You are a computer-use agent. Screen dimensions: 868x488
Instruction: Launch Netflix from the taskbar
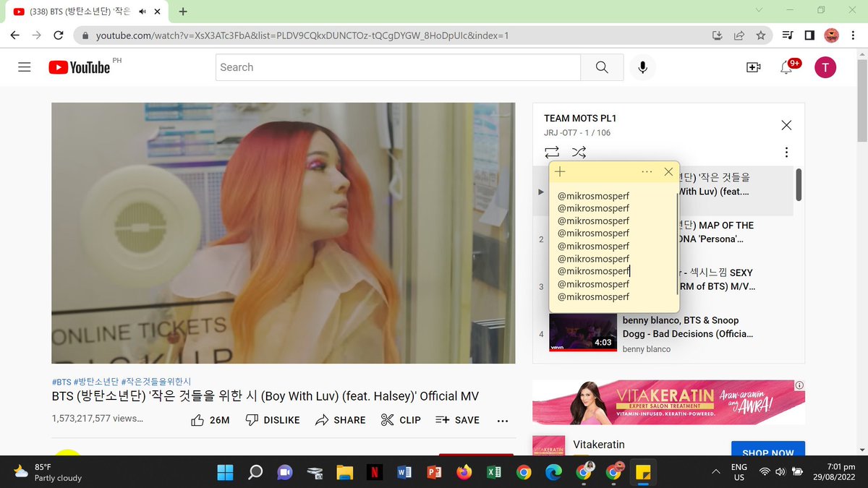375,472
